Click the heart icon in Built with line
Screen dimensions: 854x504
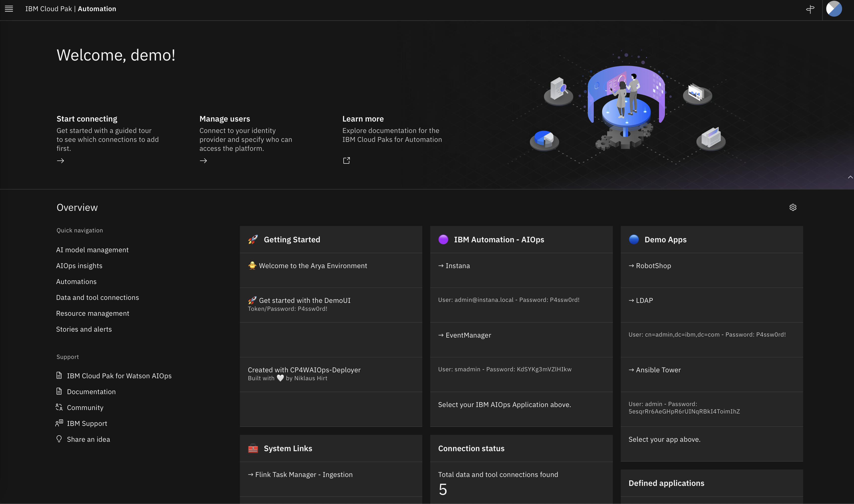[x=280, y=378]
